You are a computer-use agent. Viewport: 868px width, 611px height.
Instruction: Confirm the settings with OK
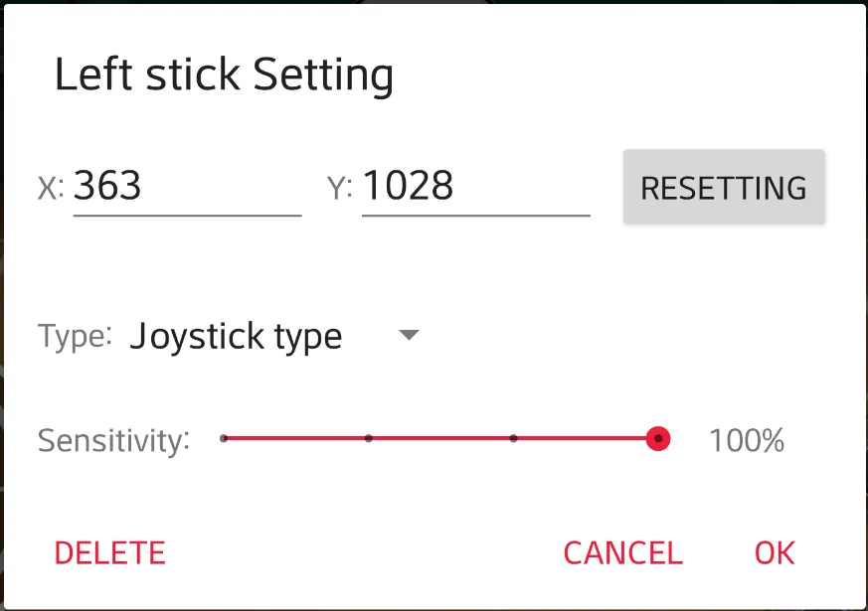coord(775,553)
